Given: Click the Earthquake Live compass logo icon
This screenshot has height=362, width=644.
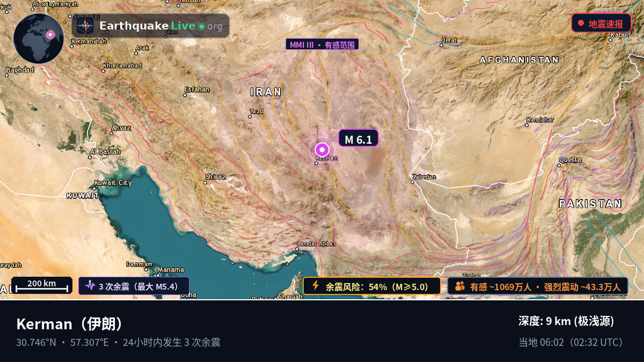Looking at the screenshot, I should (85, 26).
